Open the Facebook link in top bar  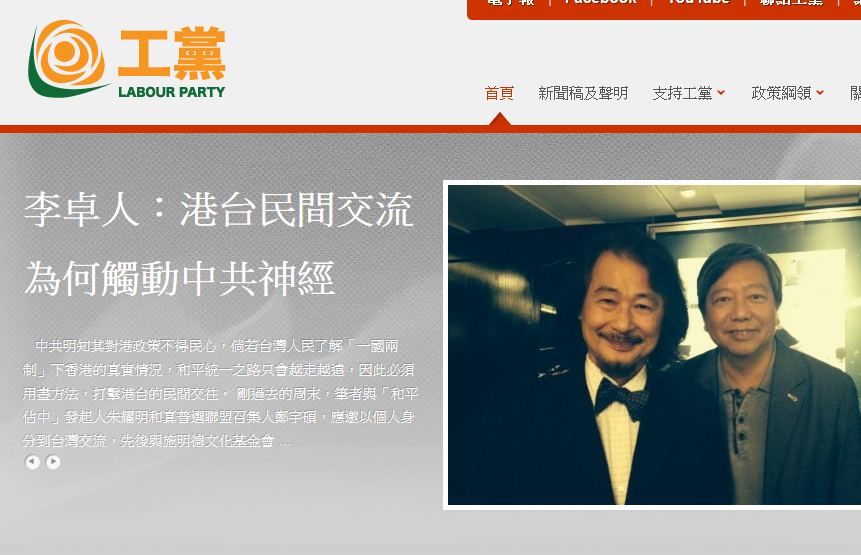601,2
